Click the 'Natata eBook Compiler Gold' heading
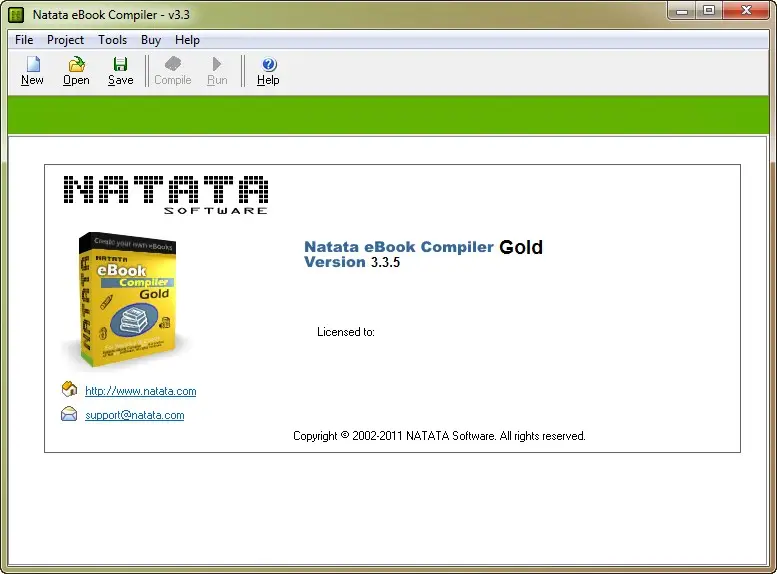This screenshot has width=777, height=574. 423,247
